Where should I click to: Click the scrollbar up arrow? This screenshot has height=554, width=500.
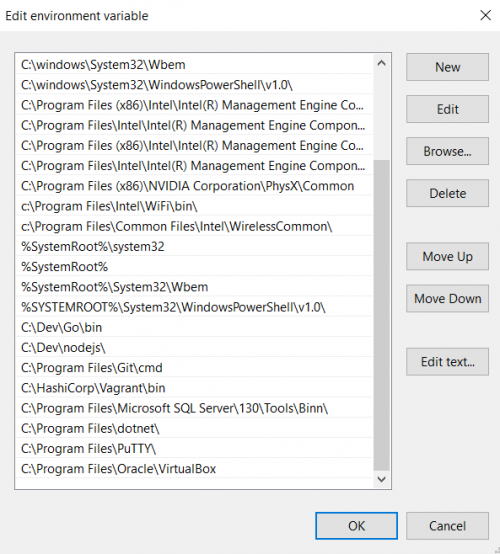coord(381,64)
